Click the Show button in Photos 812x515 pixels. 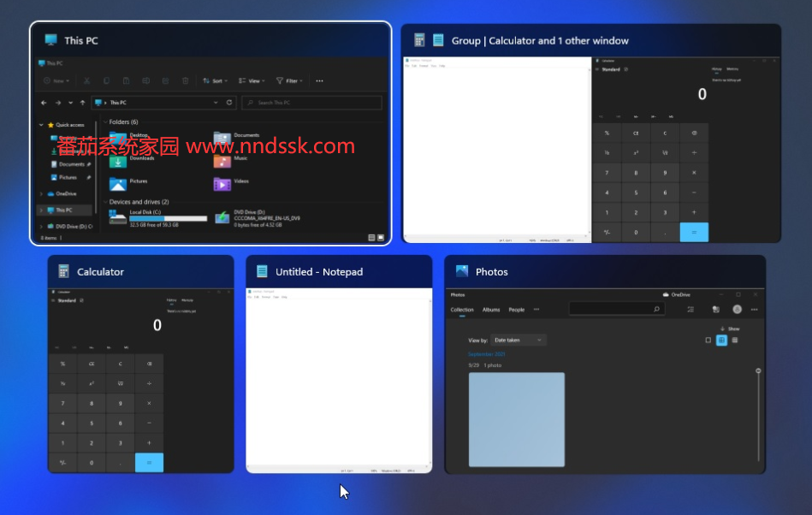tap(730, 329)
